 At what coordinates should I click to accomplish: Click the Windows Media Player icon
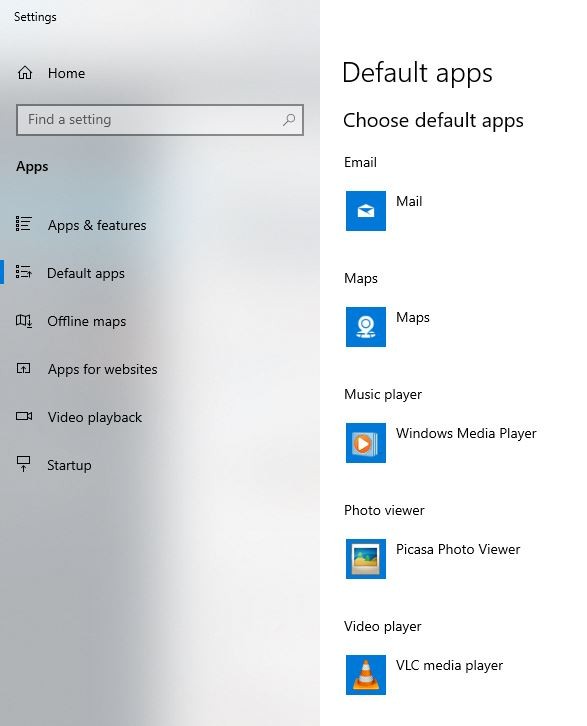click(x=366, y=443)
